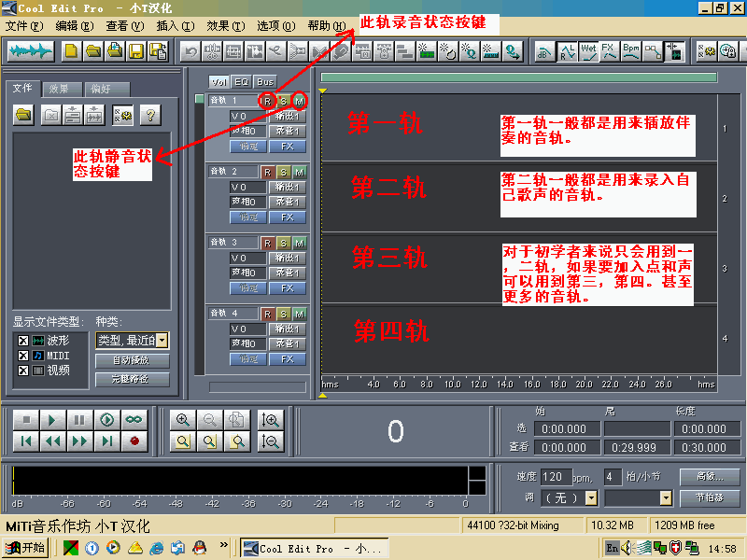Image resolution: width=747 pixels, height=560 pixels.
Task: Switch to waveform edit view icon
Action: point(31,51)
